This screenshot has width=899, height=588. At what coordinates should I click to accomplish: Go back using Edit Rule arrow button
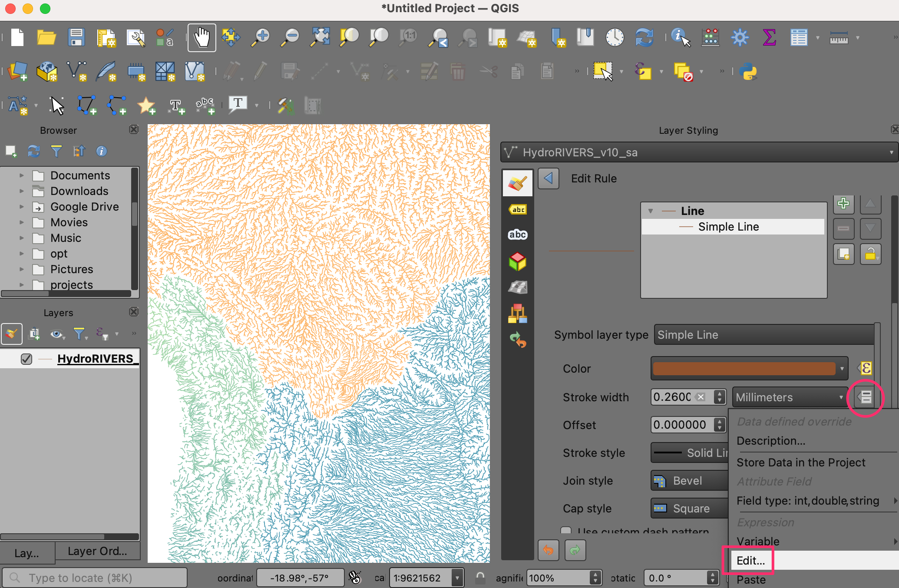click(x=549, y=178)
